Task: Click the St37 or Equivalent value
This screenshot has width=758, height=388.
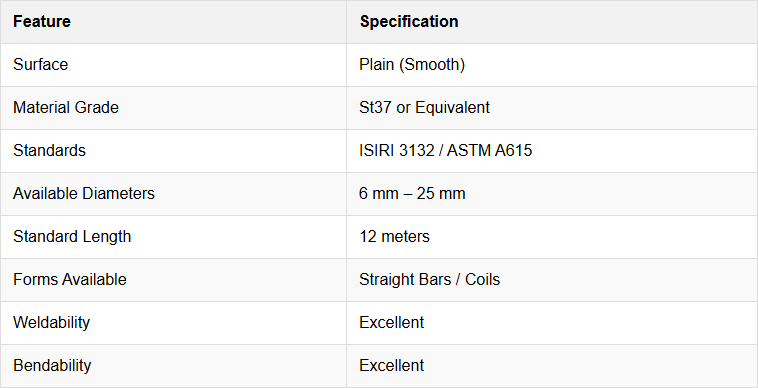Action: pos(424,107)
